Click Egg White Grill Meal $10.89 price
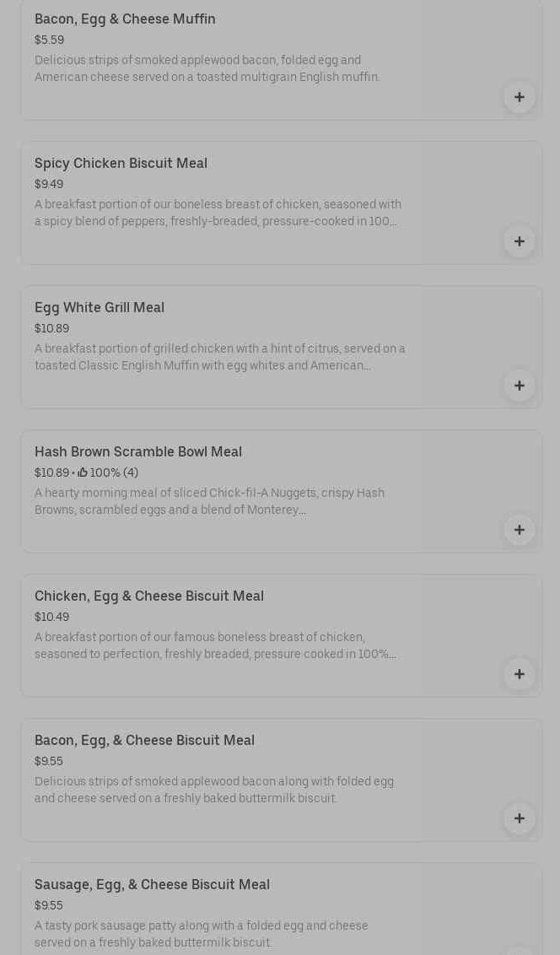 [51, 328]
